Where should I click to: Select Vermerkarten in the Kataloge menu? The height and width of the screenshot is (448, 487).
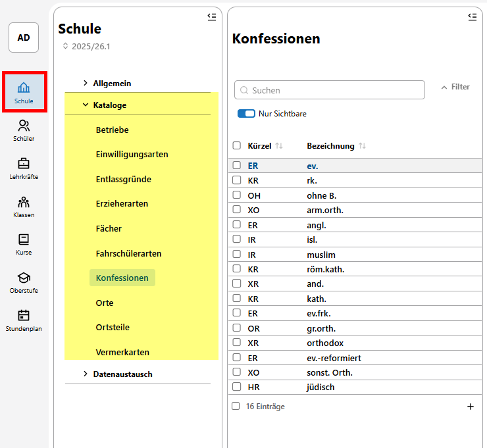click(x=122, y=352)
